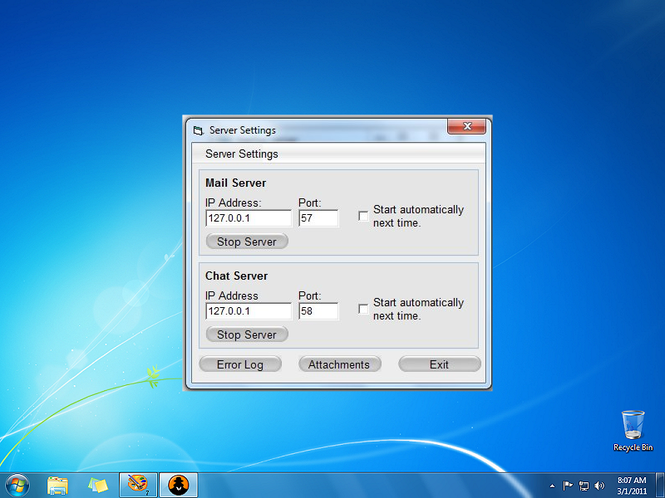
Task: Close the Server Settings window
Action: [467, 126]
